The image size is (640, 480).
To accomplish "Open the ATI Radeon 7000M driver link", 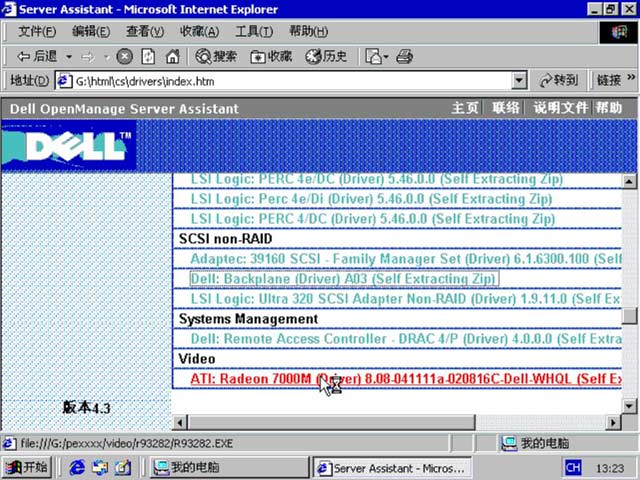I will [406, 379].
